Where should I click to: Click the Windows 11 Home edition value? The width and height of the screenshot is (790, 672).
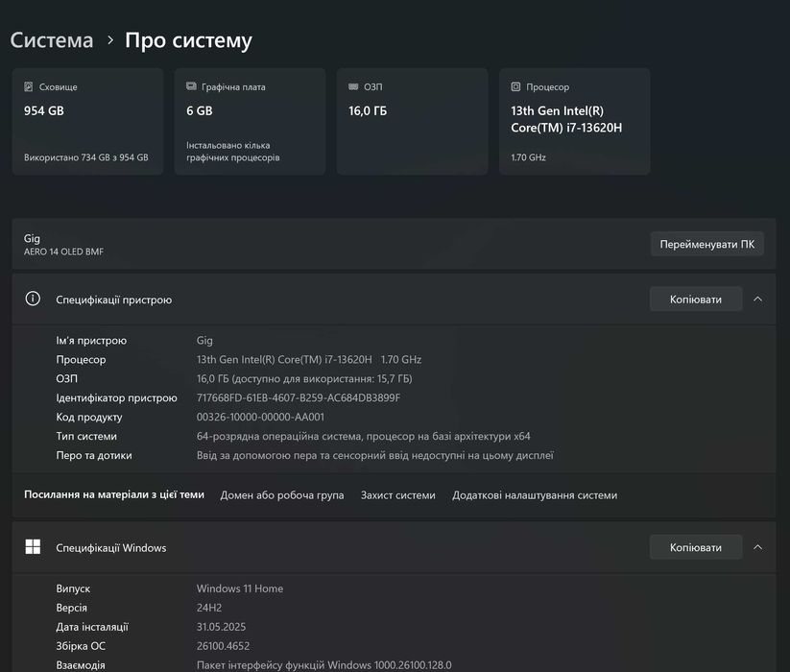point(240,588)
